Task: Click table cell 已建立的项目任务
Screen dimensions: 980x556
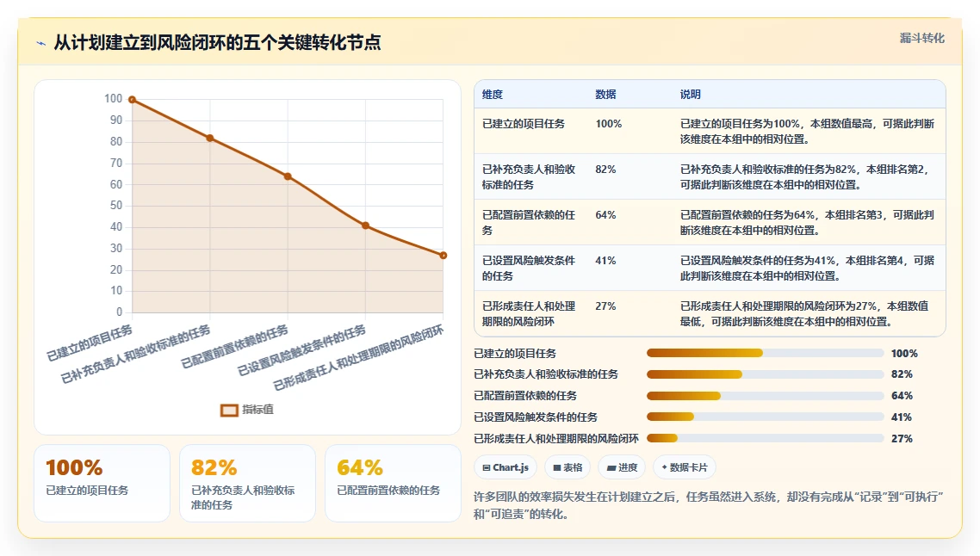Action: [x=523, y=124]
